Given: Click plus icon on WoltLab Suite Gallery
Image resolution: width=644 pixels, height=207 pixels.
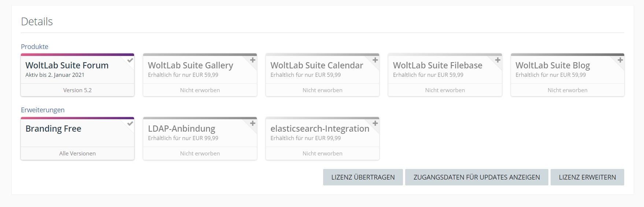Looking at the screenshot, I should (x=253, y=60).
